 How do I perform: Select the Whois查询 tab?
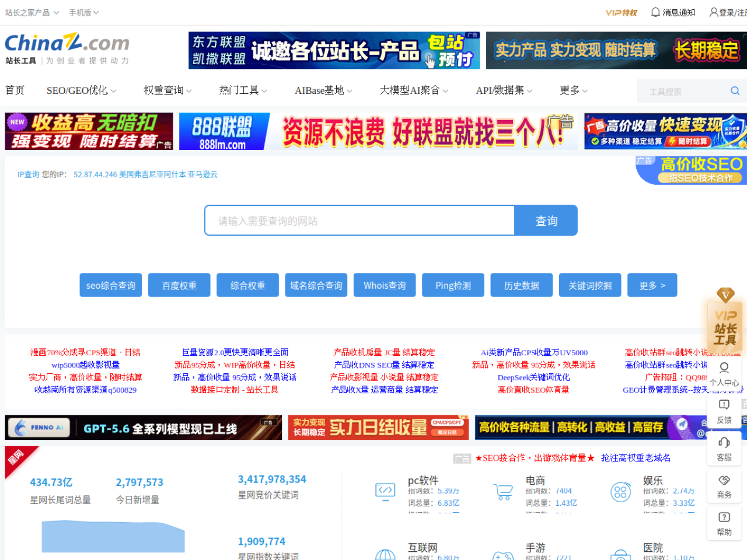[385, 285]
